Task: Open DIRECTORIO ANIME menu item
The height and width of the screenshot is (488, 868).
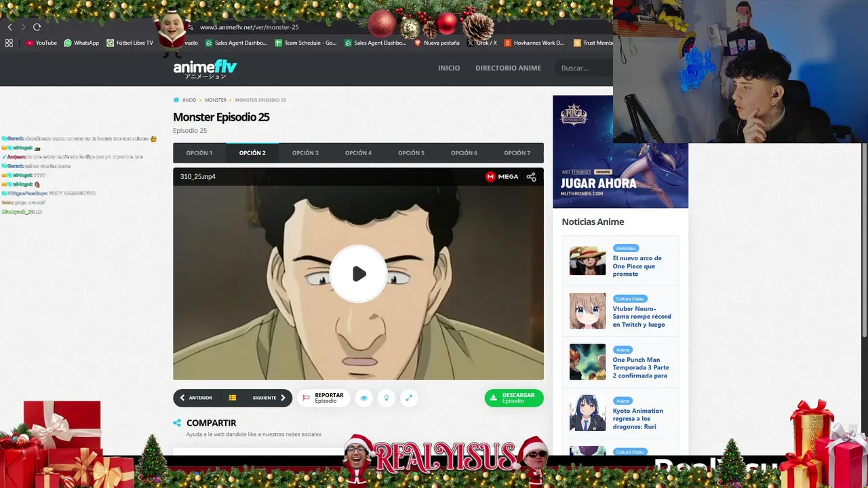Action: [x=508, y=68]
